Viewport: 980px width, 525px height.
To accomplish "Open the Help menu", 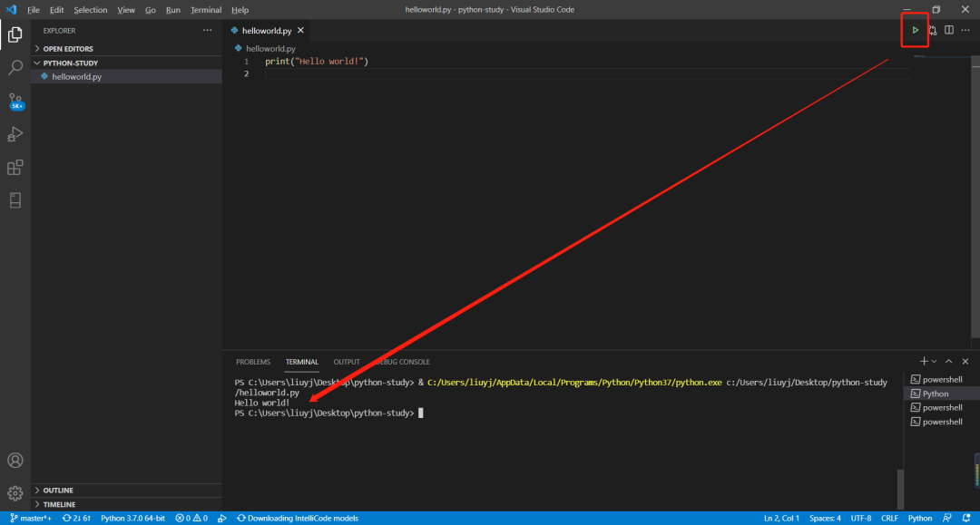I will click(x=240, y=9).
